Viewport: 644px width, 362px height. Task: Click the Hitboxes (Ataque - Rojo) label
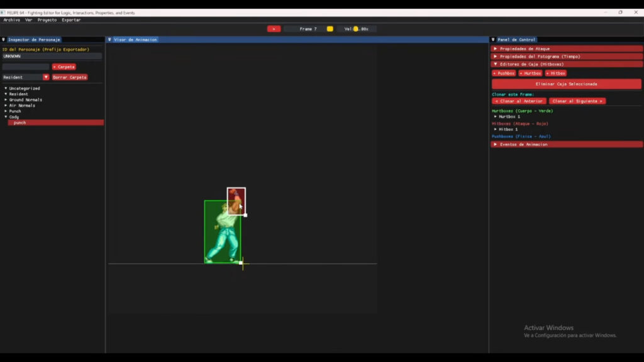520,124
